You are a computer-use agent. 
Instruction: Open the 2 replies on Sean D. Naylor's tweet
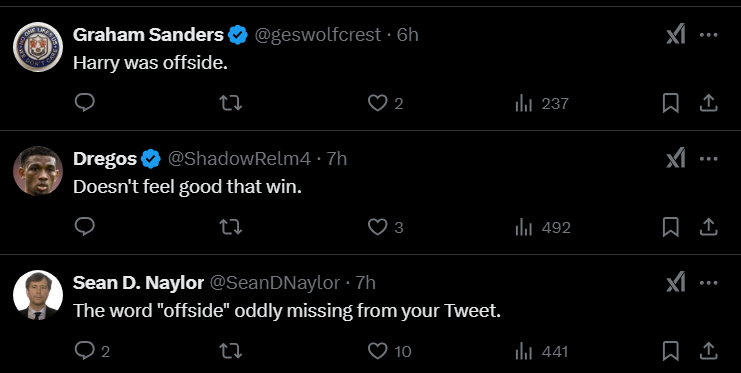pyautogui.click(x=92, y=351)
